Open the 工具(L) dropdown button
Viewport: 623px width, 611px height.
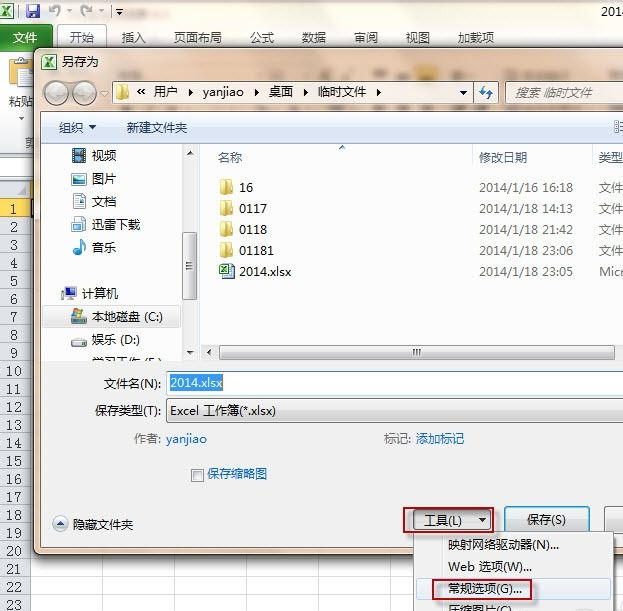[450, 520]
